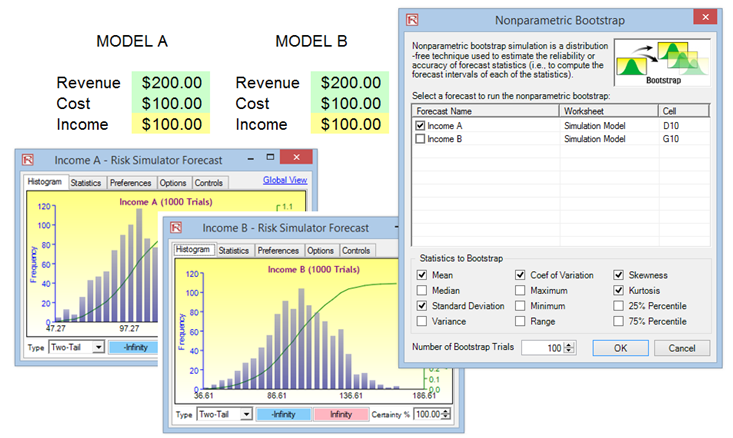Click the Cell column header
This screenshot has height=438, width=733.
(684, 111)
